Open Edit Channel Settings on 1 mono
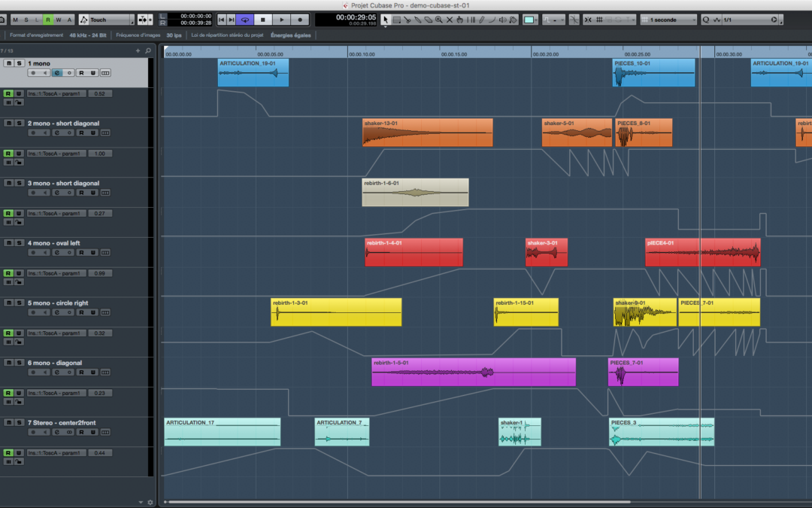Screen dimensions: 812x508 click(57, 73)
